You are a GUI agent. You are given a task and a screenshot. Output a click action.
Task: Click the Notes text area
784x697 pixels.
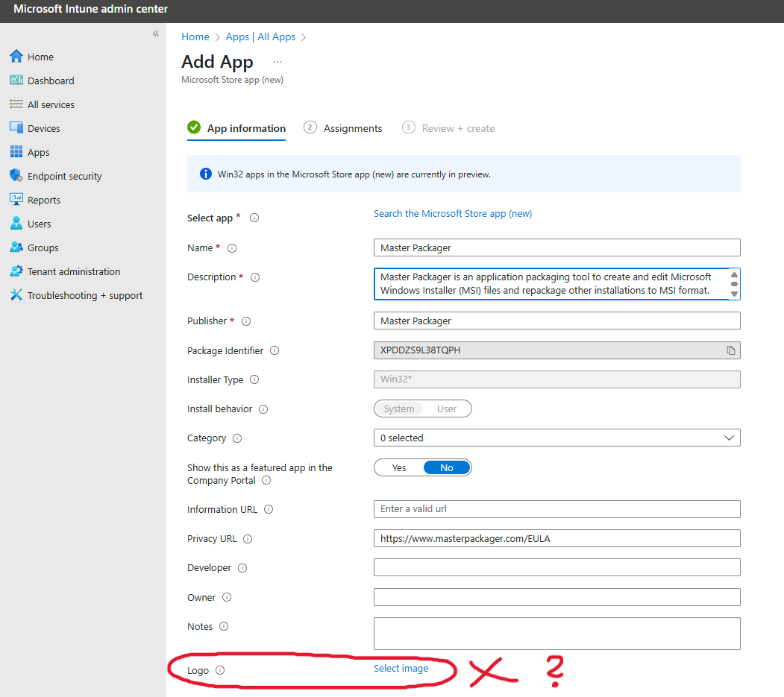click(556, 634)
